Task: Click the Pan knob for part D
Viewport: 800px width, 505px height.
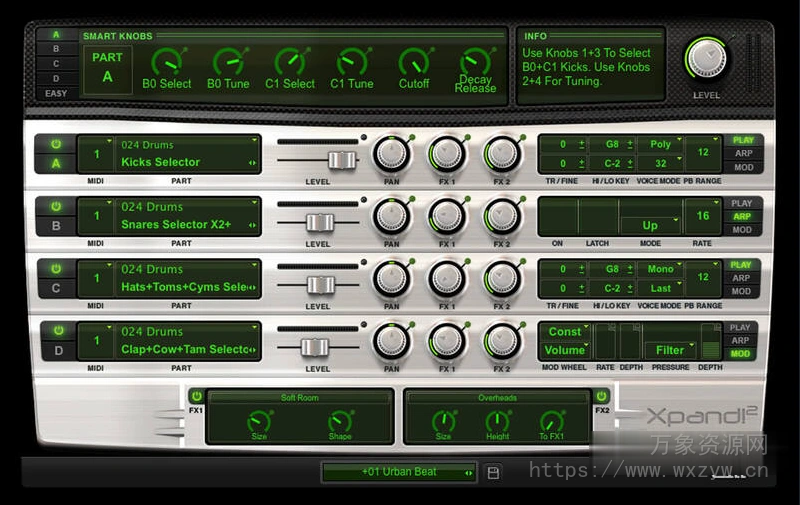Action: click(391, 341)
